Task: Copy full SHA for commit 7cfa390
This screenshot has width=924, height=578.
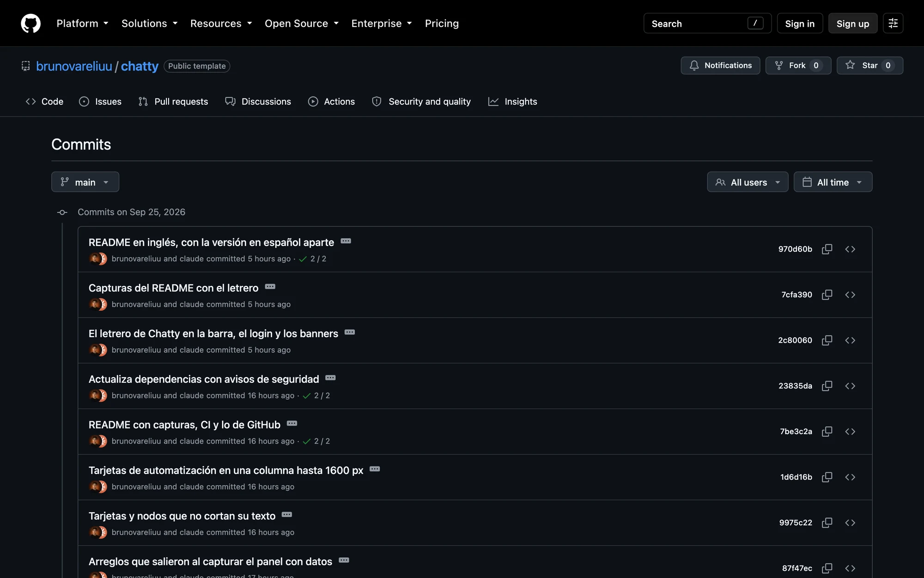Action: 827,295
